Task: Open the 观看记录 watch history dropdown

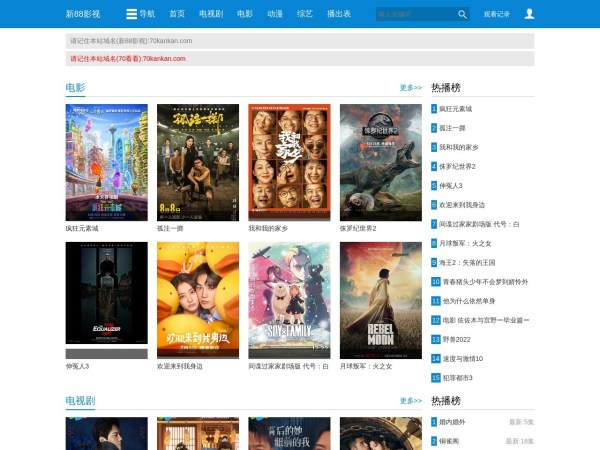Action: (x=497, y=15)
